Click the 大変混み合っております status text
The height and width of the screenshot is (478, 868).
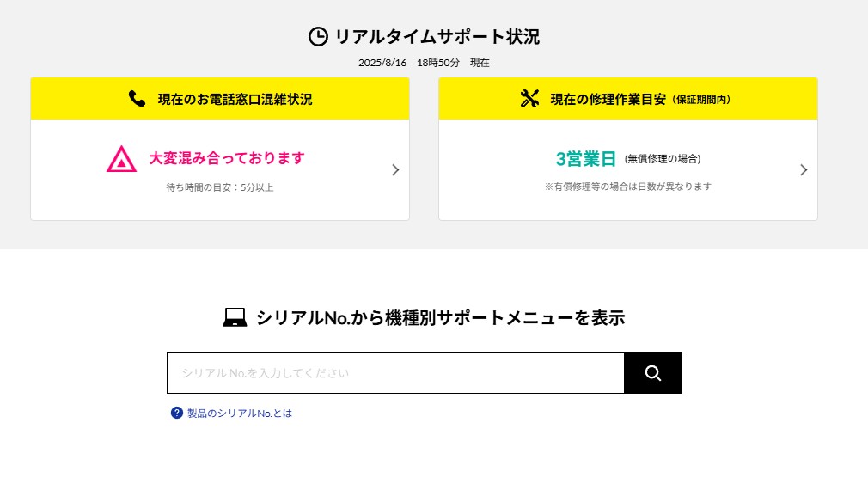pyautogui.click(x=227, y=158)
